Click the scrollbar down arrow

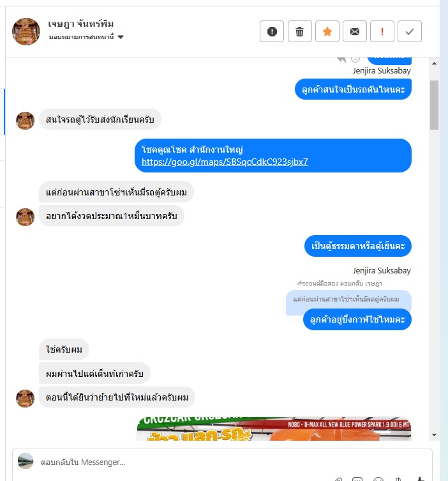tap(434, 434)
